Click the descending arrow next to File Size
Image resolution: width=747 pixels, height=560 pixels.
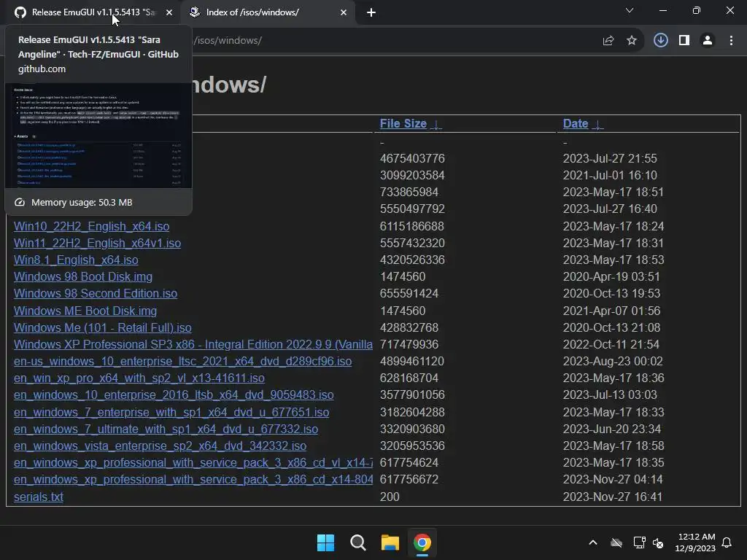point(436,124)
